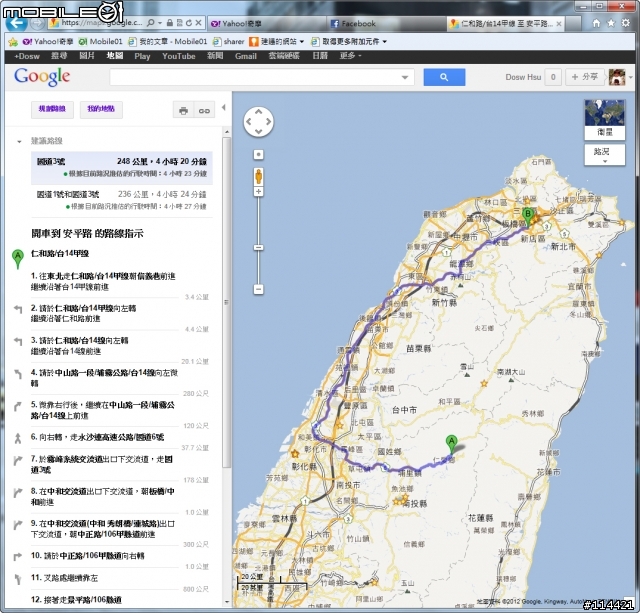This screenshot has width=640, height=613.
Task: Open 圖片 in the Google bar
Action: point(87,56)
